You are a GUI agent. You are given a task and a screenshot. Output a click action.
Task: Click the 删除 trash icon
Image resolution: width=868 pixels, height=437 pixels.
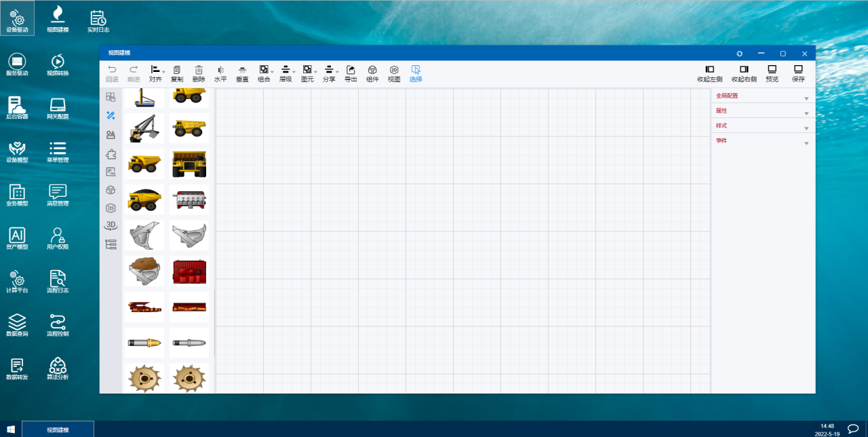199,69
